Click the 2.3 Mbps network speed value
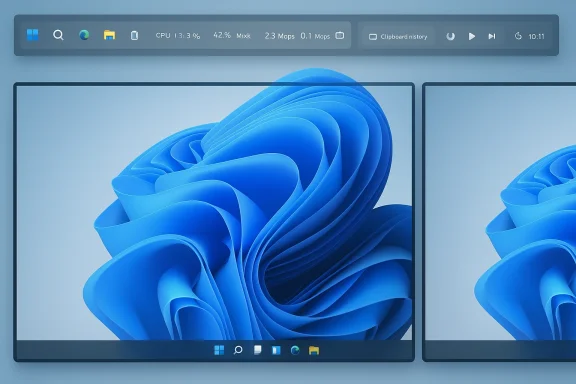 point(280,36)
